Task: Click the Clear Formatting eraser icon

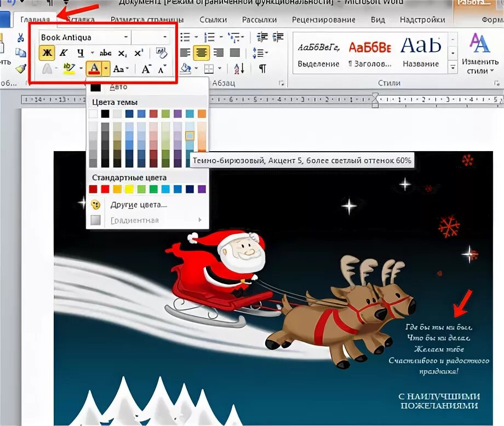Action: [162, 53]
